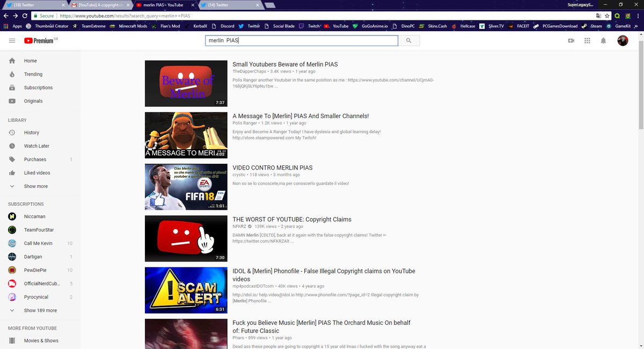Open a new browser tab

[x=270, y=5]
